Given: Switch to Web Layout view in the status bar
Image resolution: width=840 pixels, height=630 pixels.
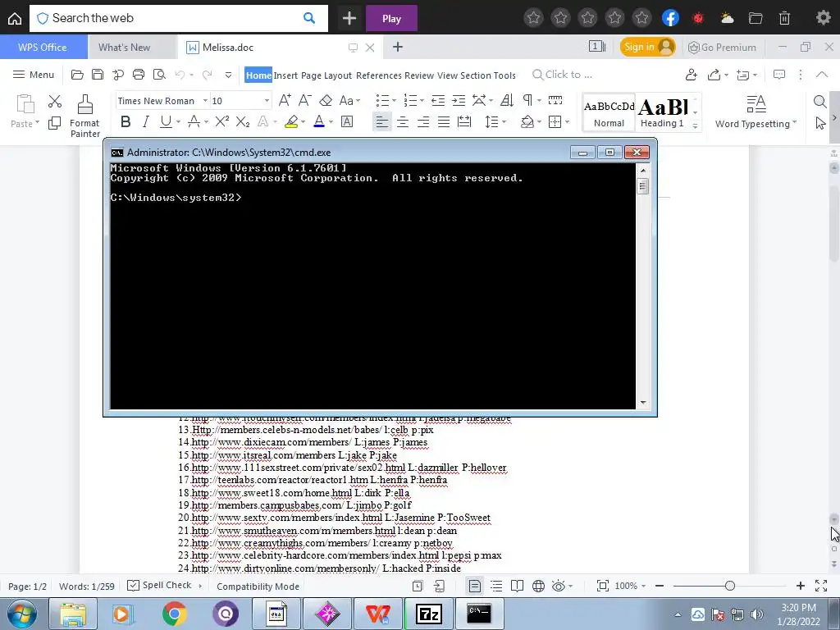Looking at the screenshot, I should point(538,586).
